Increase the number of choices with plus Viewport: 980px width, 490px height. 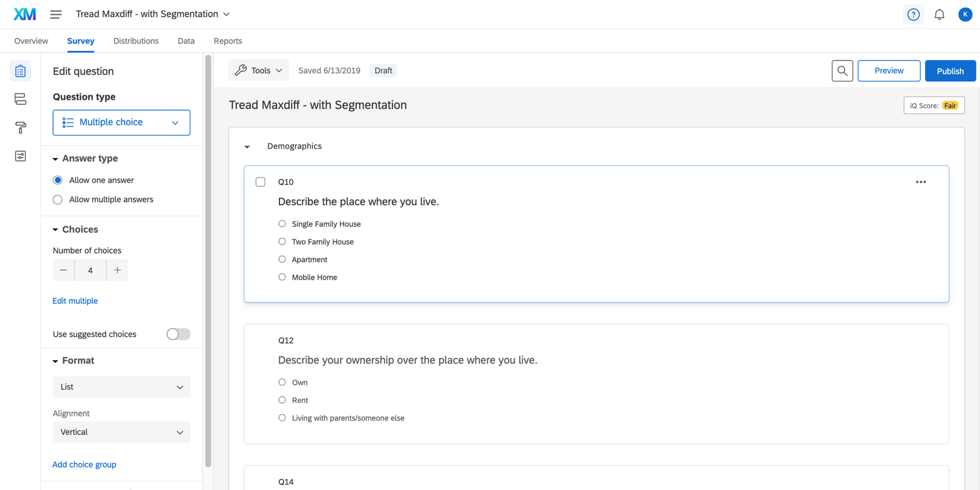tap(117, 270)
